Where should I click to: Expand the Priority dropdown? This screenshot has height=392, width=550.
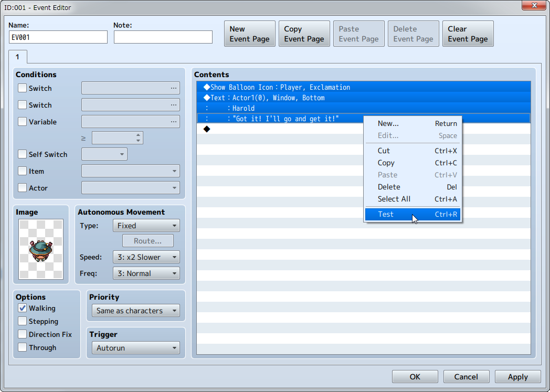click(135, 311)
